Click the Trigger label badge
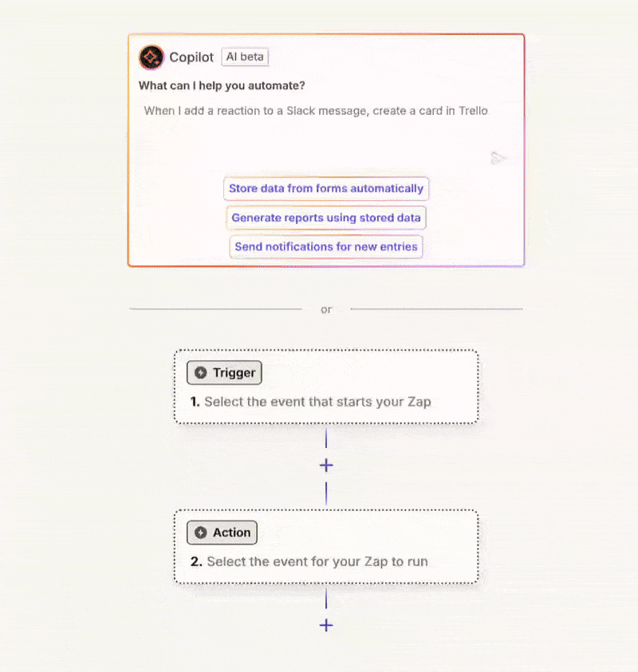Viewport: 638px width, 672px height. [224, 372]
